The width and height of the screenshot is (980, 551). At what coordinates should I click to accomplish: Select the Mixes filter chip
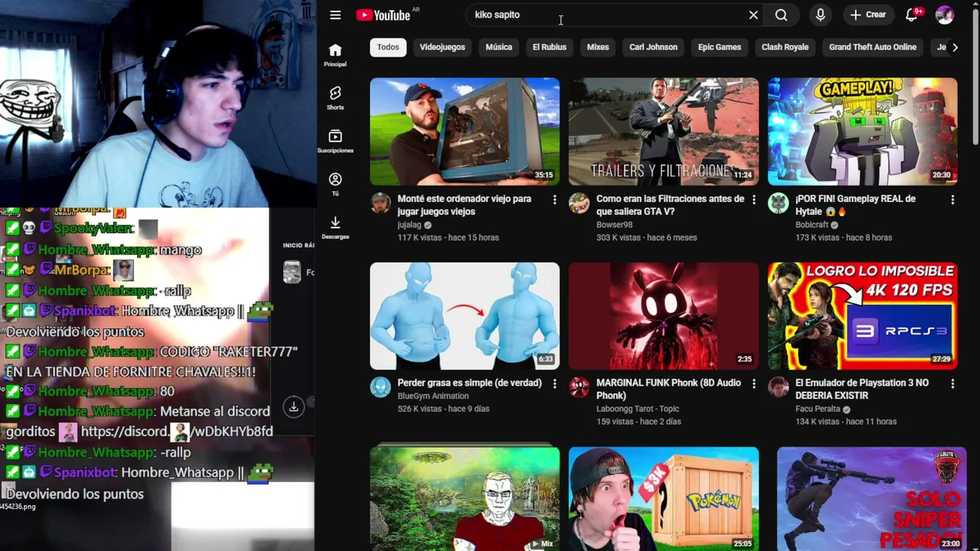coord(598,47)
